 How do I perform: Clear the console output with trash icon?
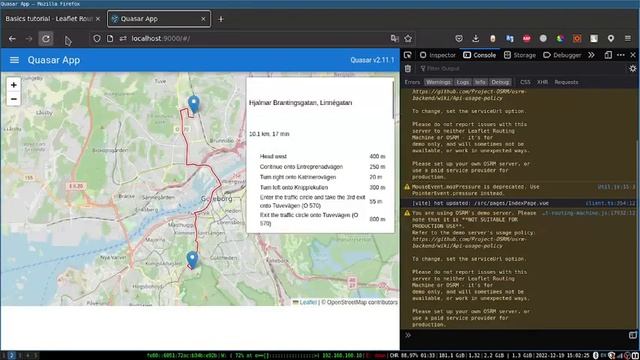click(408, 69)
